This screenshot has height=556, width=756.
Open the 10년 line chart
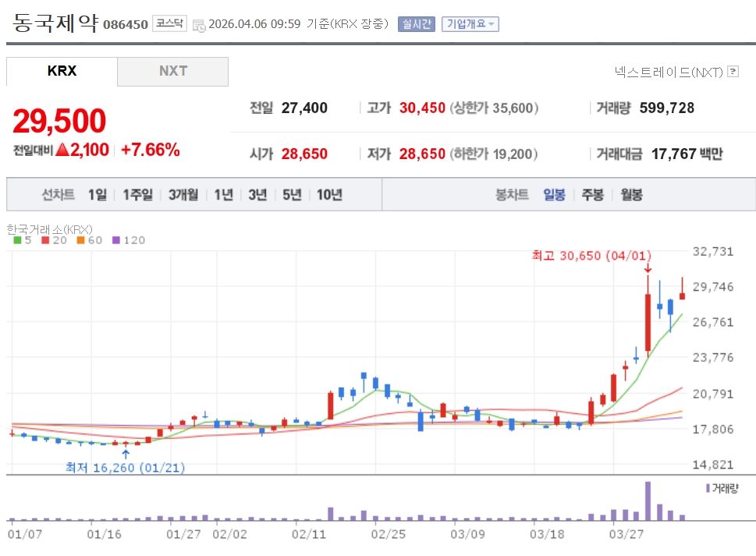coord(329,195)
